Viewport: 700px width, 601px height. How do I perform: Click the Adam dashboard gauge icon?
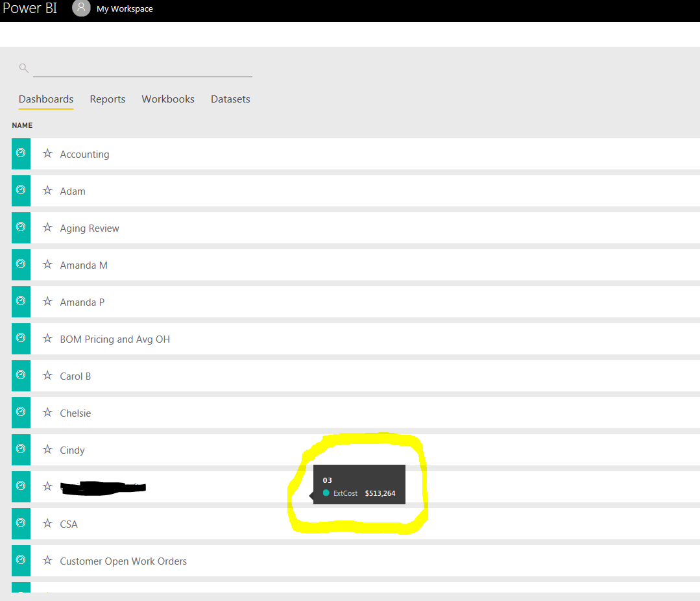tap(21, 190)
